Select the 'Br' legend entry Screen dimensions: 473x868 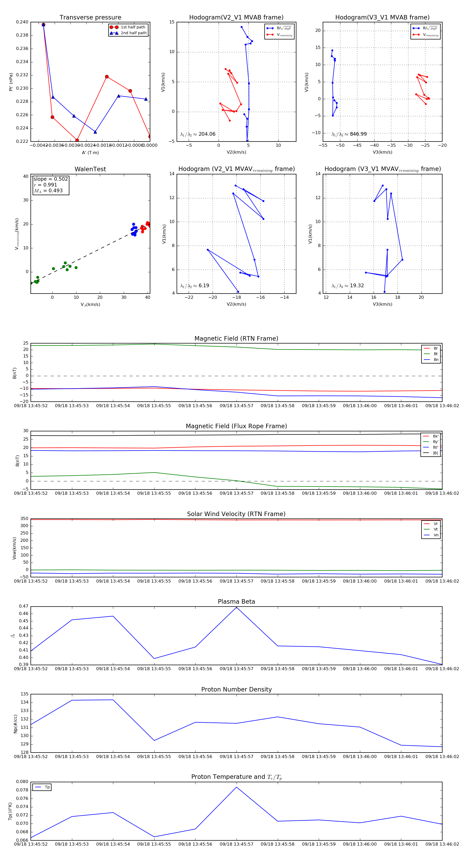click(x=431, y=349)
